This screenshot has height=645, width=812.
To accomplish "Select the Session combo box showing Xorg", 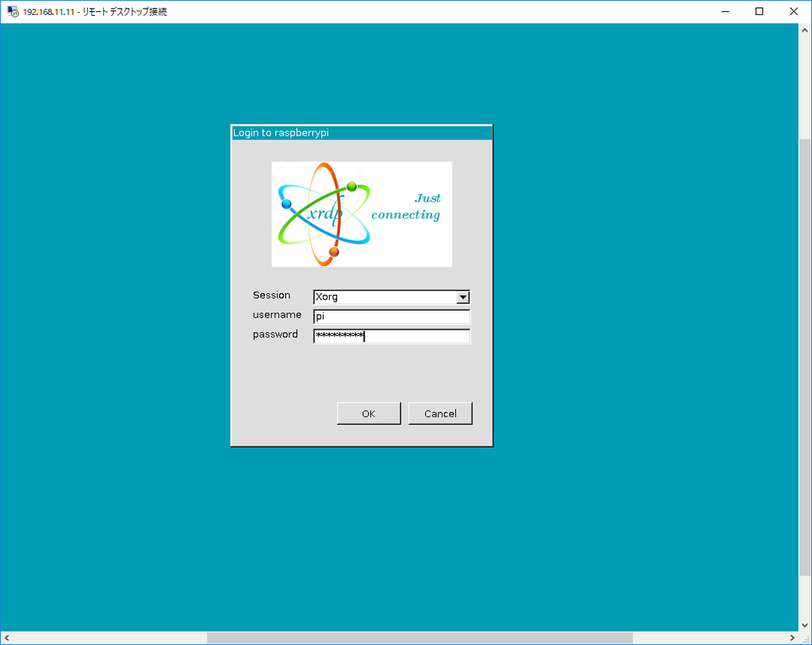I will tap(392, 297).
